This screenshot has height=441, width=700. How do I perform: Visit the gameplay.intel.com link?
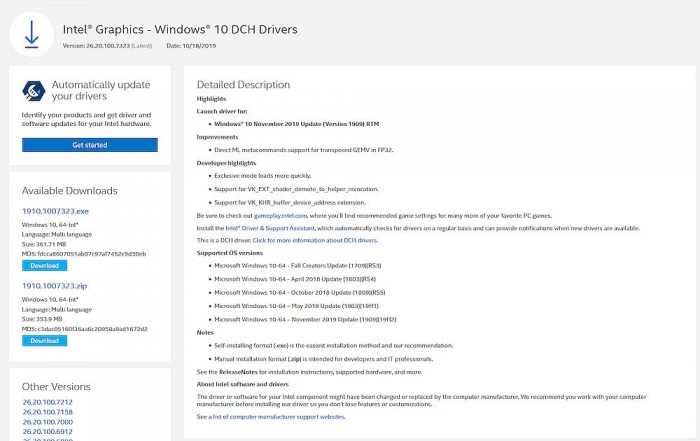pos(280,216)
